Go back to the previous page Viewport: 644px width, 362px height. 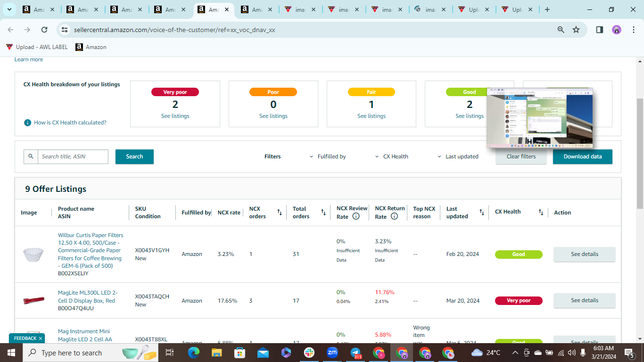pos(10,30)
